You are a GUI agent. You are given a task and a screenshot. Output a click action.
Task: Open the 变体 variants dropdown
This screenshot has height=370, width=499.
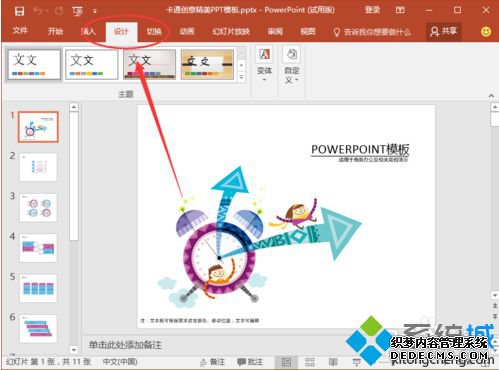264,65
